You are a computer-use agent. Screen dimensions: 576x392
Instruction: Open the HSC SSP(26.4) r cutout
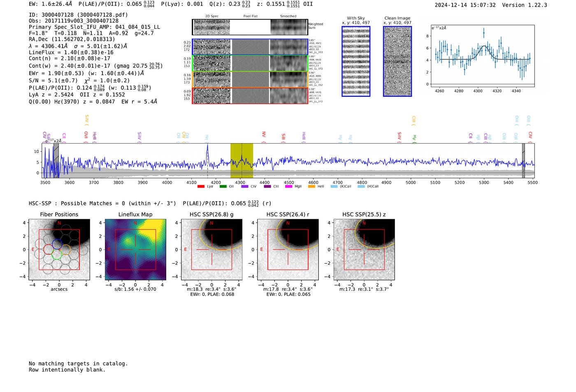tap(288, 249)
